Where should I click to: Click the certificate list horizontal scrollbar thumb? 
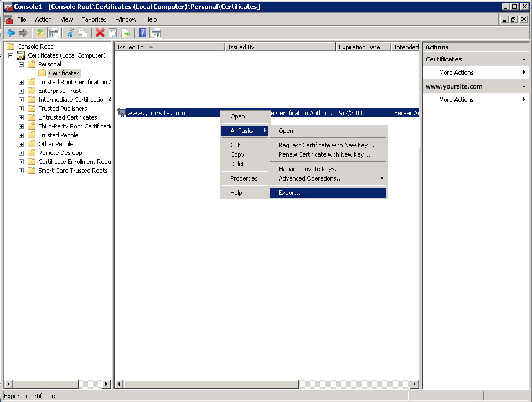211,384
